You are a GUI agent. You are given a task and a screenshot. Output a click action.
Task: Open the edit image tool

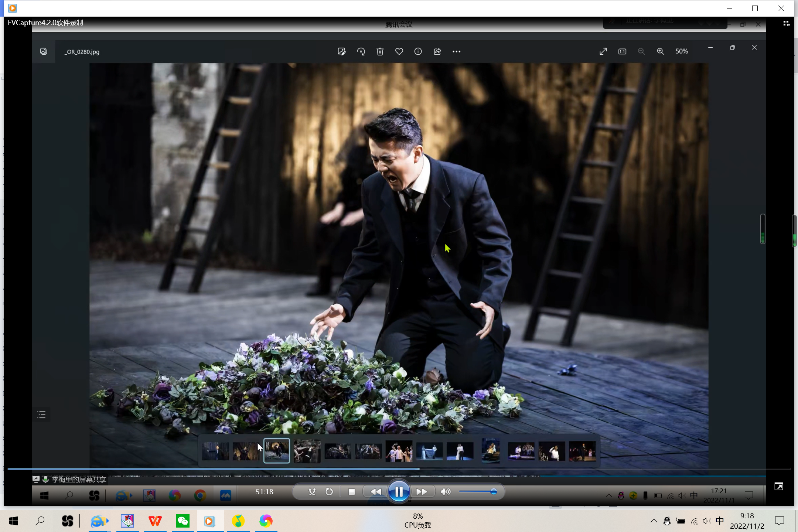[341, 52]
